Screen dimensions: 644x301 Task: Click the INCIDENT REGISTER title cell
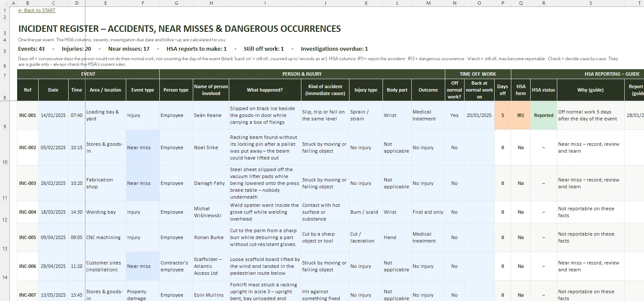(x=179, y=29)
